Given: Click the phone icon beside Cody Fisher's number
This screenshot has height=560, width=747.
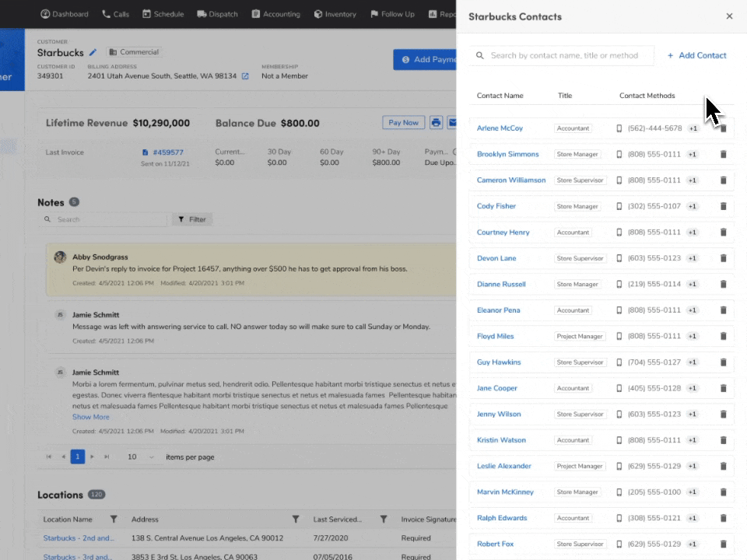Looking at the screenshot, I should click(619, 206).
